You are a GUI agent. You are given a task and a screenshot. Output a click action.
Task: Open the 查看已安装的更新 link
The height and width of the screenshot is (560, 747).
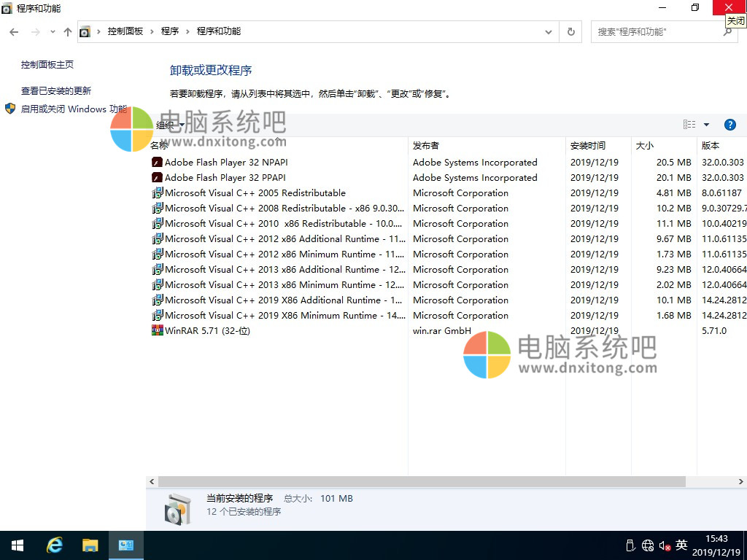coord(56,91)
